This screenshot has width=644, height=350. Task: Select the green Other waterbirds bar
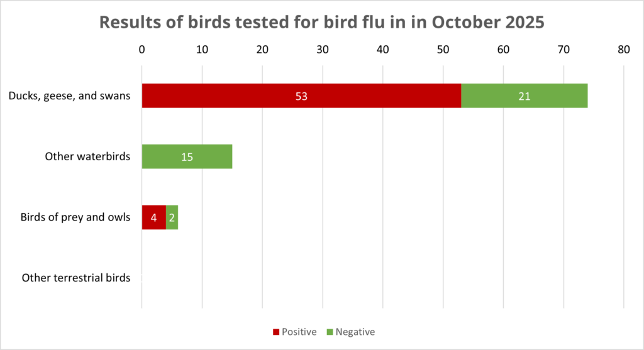[187, 156]
